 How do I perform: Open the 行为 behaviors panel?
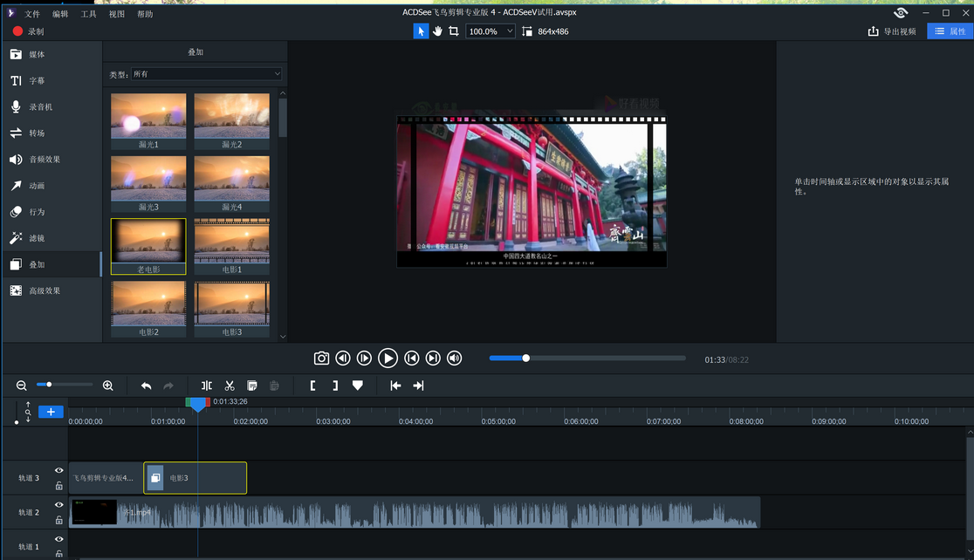click(x=51, y=212)
